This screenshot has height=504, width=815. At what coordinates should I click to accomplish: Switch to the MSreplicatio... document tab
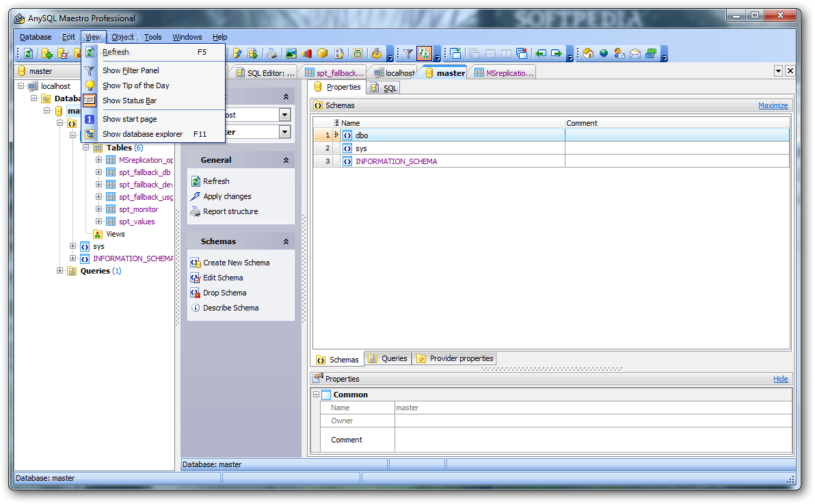tap(504, 73)
